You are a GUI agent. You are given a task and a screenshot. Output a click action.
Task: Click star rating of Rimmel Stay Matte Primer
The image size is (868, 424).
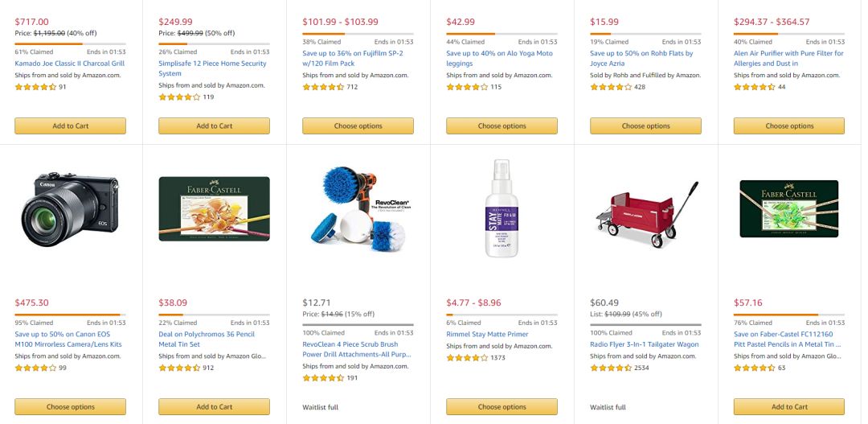point(467,357)
